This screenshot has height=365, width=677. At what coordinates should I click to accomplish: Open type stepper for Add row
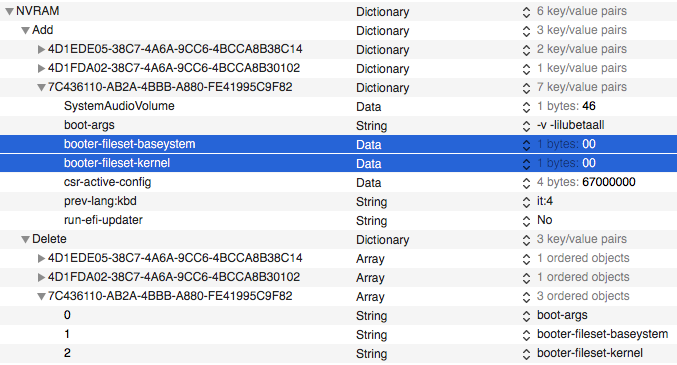point(526,31)
